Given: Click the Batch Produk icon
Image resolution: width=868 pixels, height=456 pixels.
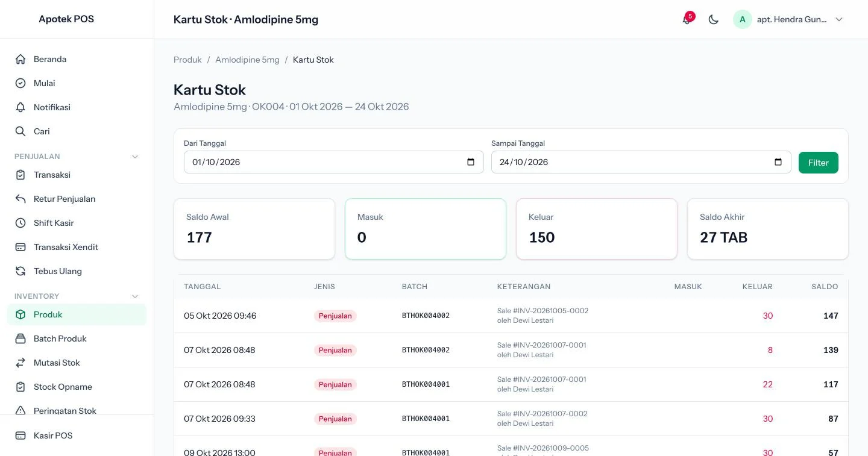Looking at the screenshot, I should pos(20,339).
